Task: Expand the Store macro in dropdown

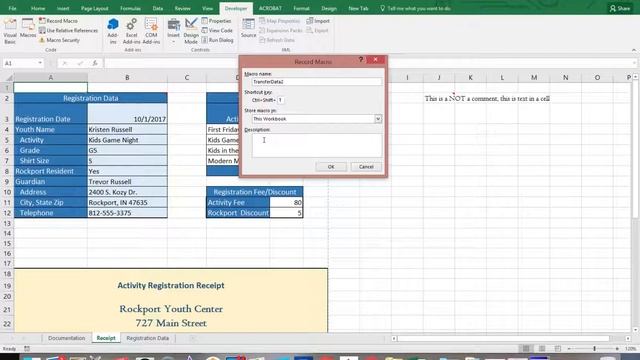Action: click(378, 119)
